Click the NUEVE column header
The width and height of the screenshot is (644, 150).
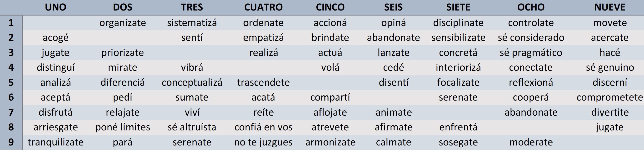point(609,7)
